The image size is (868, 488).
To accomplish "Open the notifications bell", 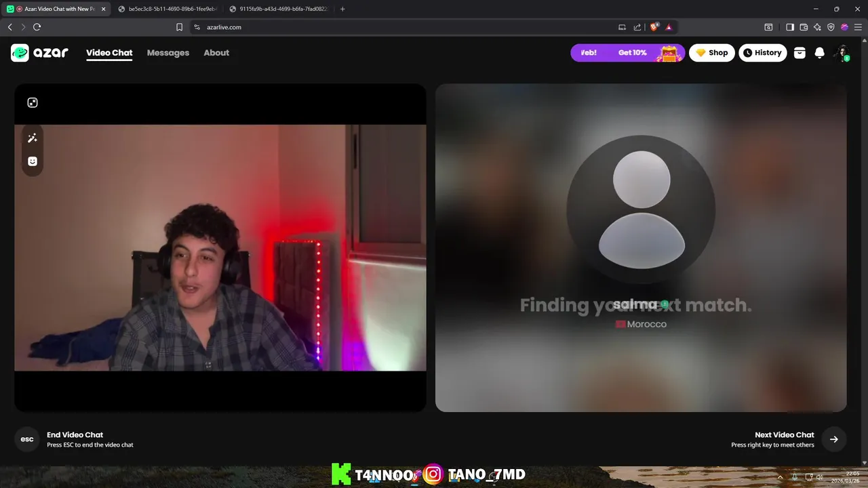I will tap(819, 53).
